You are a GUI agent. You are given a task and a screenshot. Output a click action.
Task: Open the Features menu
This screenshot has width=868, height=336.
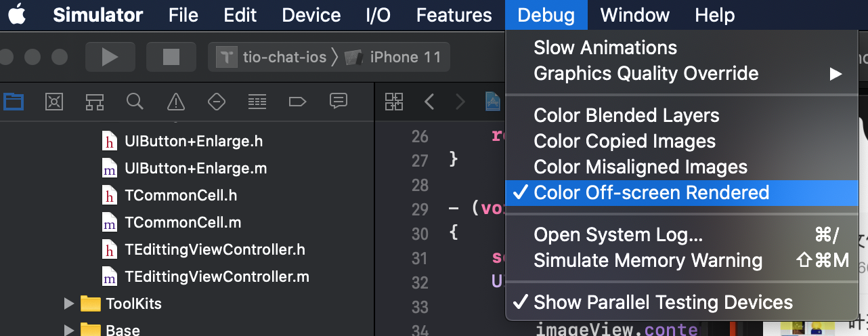point(454,15)
